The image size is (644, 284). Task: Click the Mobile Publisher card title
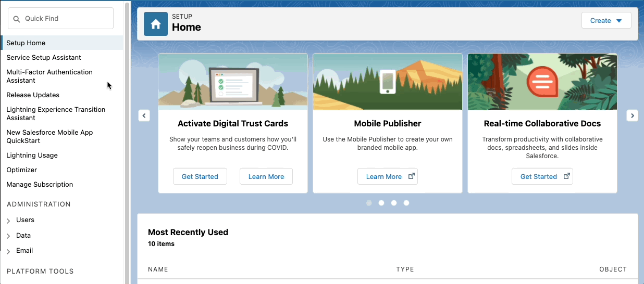pyautogui.click(x=388, y=123)
